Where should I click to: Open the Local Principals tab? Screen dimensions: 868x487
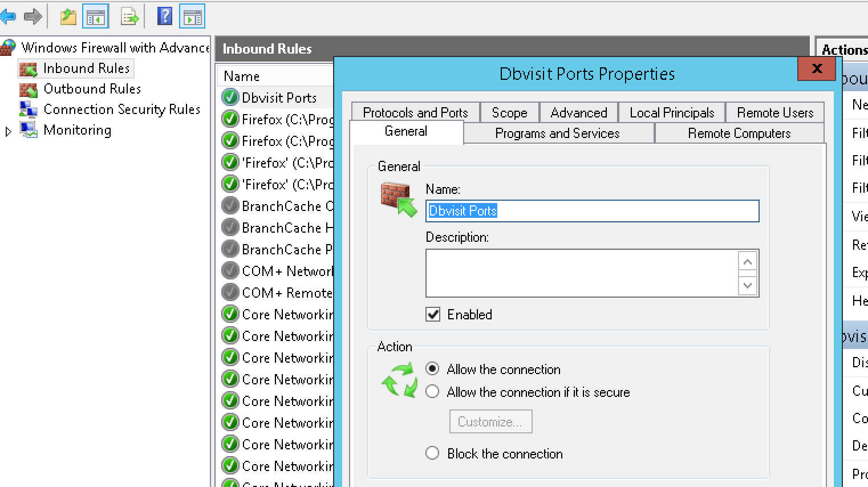pyautogui.click(x=672, y=112)
